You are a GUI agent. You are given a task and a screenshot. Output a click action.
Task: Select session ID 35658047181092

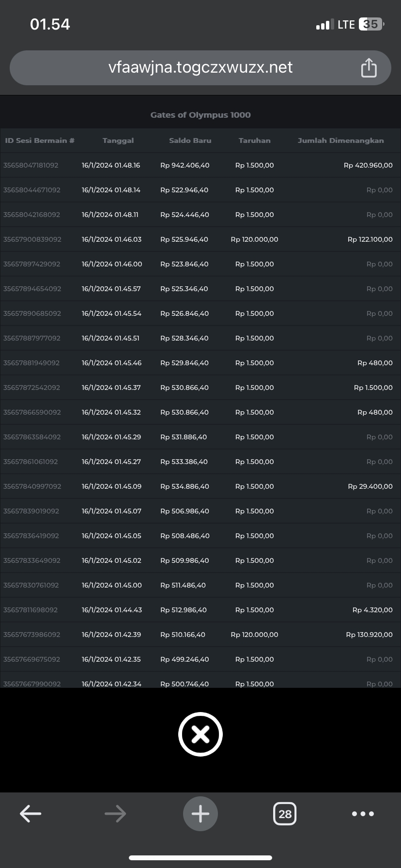click(31, 165)
